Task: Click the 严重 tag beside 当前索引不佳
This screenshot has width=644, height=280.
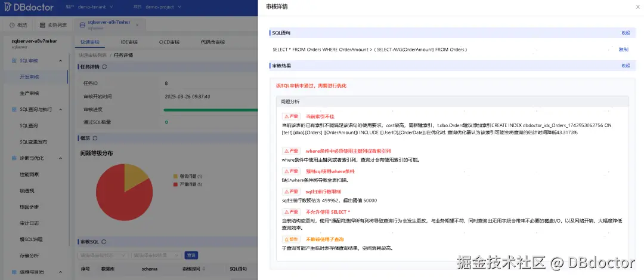Action: (291, 116)
